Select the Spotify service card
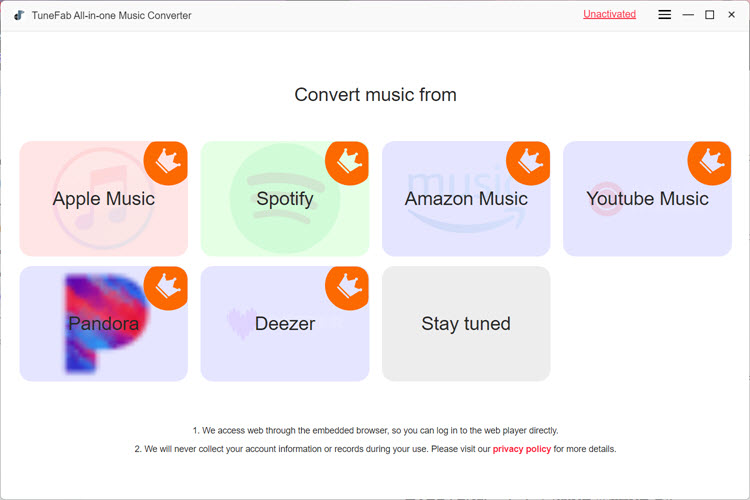750x500 pixels. coord(285,199)
